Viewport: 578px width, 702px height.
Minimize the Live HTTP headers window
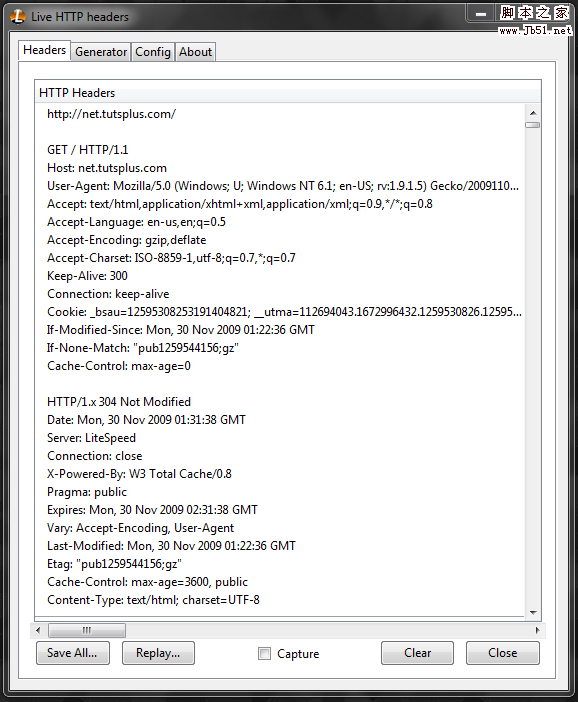click(481, 14)
